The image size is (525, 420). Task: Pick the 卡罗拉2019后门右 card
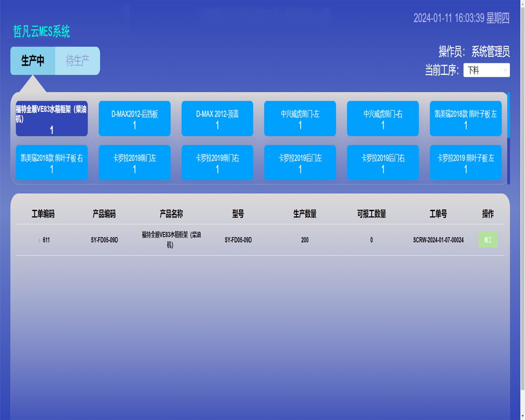(x=383, y=163)
